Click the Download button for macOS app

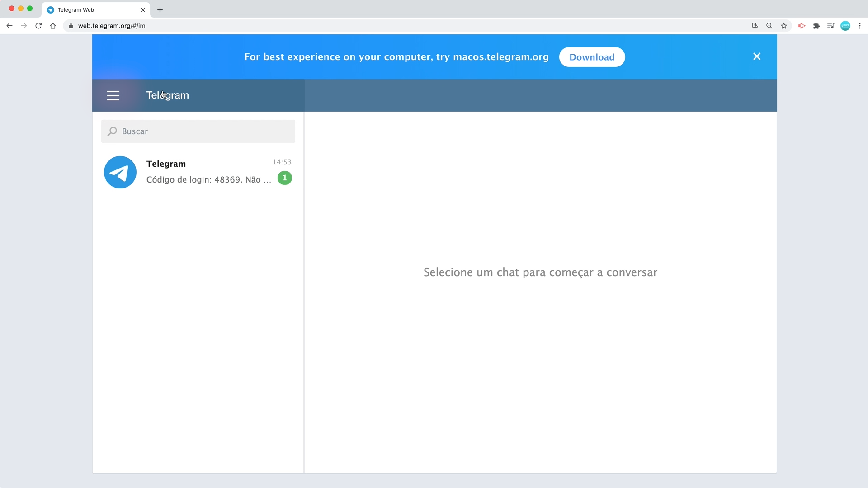coord(592,56)
